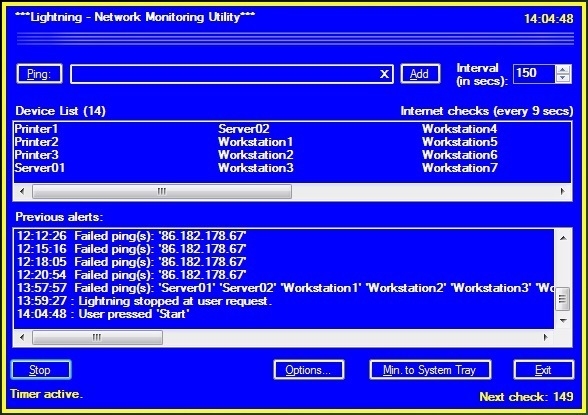
Task: Select Workstation7 in the device list
Action: (x=459, y=168)
